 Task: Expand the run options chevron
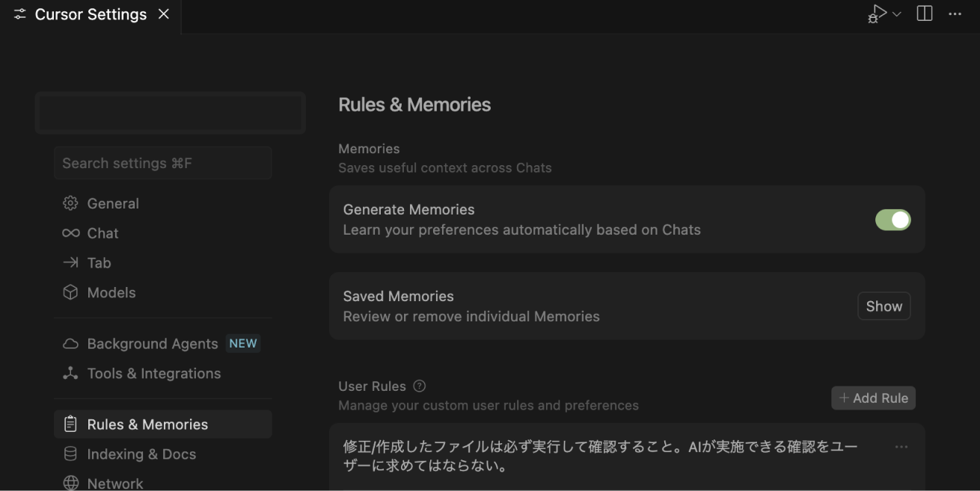pyautogui.click(x=896, y=13)
